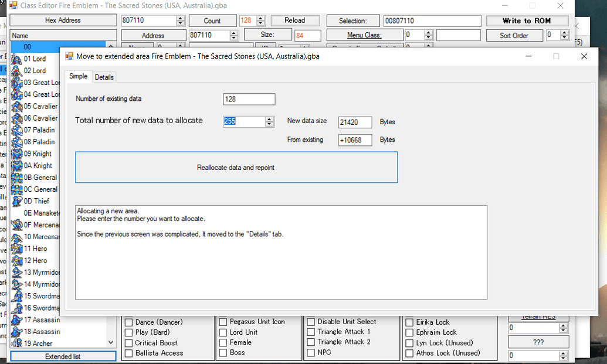Switch to the Details tab
Viewport: 607px width, 364px height.
pyautogui.click(x=104, y=77)
